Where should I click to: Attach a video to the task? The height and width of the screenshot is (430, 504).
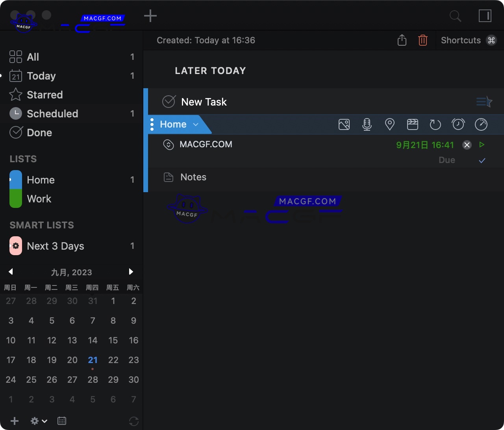413,124
